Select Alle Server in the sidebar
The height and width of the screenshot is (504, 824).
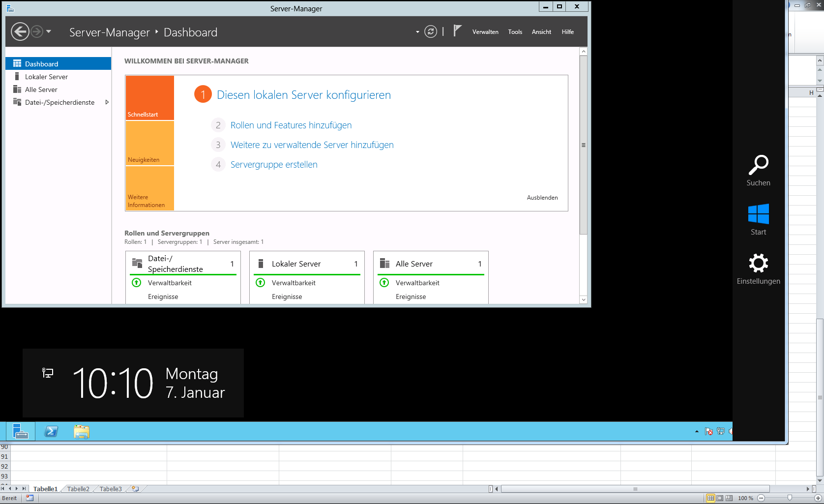tap(59, 89)
